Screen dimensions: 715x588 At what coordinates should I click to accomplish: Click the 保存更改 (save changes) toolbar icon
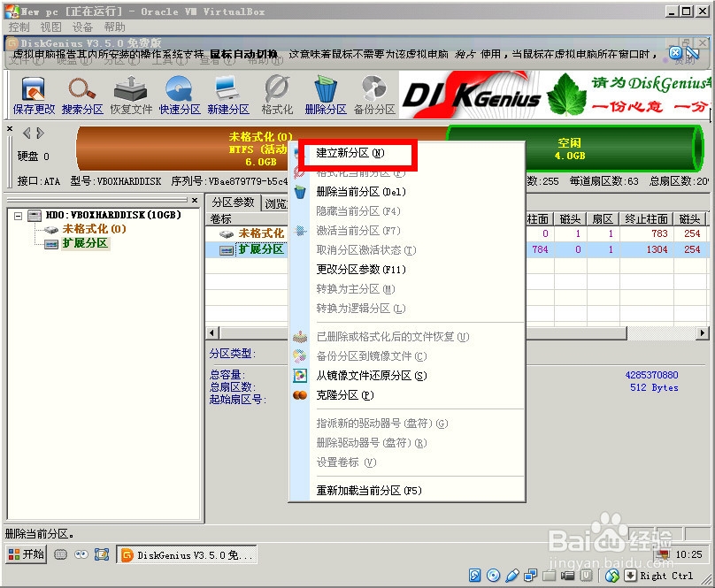click(34, 95)
